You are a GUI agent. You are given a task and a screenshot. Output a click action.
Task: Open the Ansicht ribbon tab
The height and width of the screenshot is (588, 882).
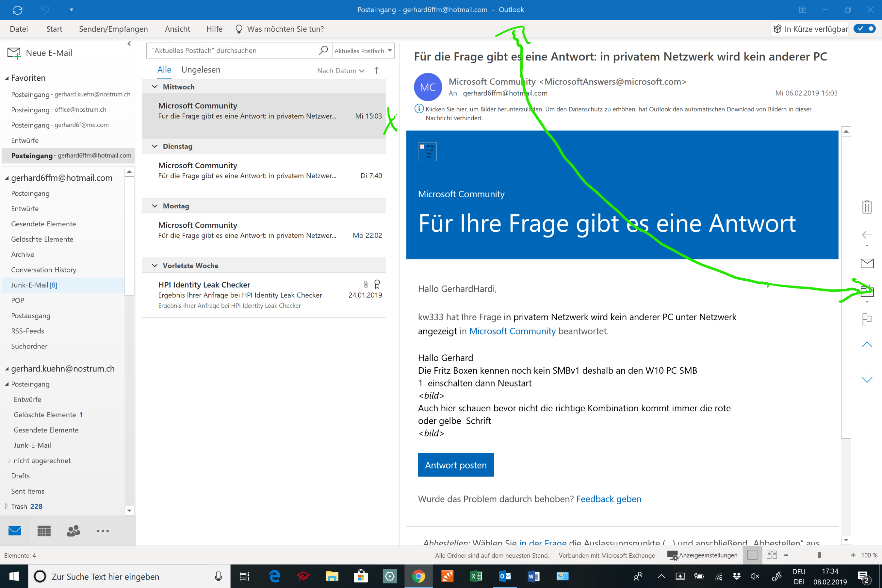point(177,29)
